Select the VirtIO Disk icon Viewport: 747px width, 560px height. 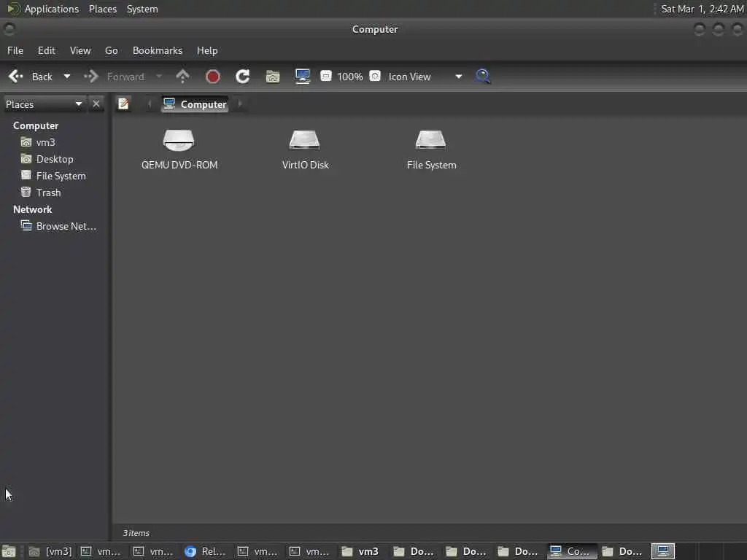[x=305, y=149]
